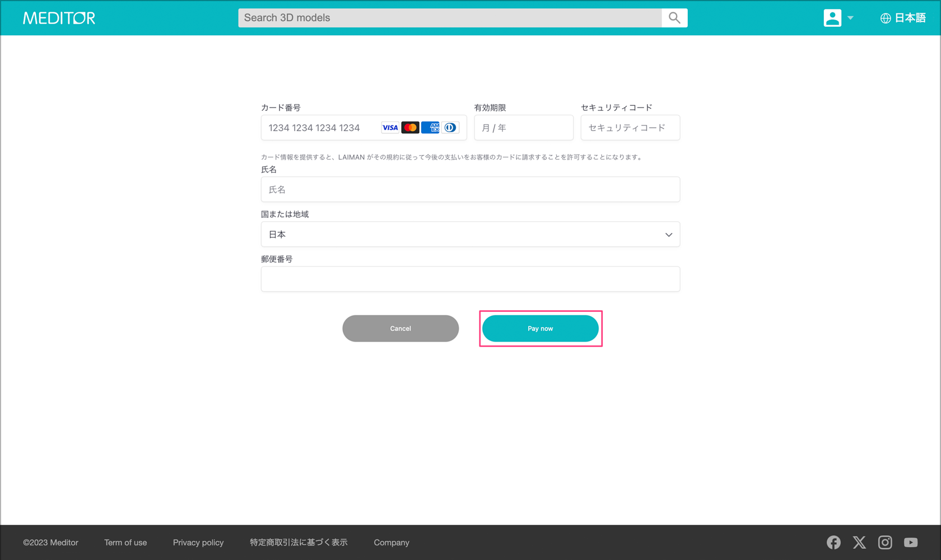The width and height of the screenshot is (941, 560).
Task: Click the 有効期限 expiry date field
Action: pos(523,128)
